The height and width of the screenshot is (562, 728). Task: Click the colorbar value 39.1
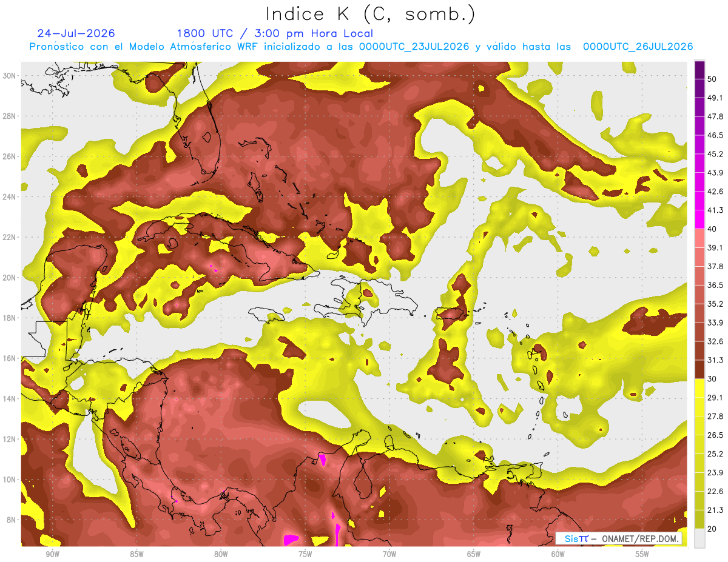tap(716, 247)
